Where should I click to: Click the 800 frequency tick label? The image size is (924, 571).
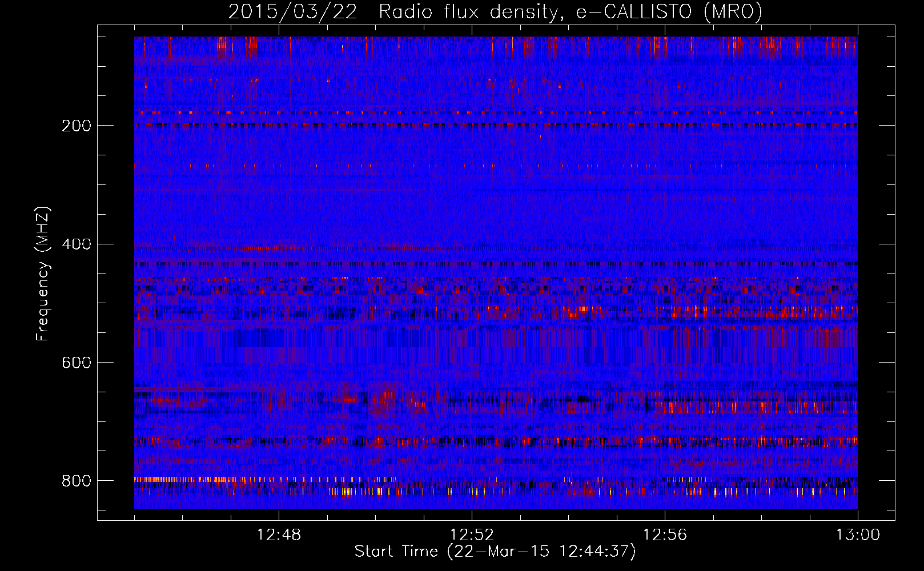[77, 481]
